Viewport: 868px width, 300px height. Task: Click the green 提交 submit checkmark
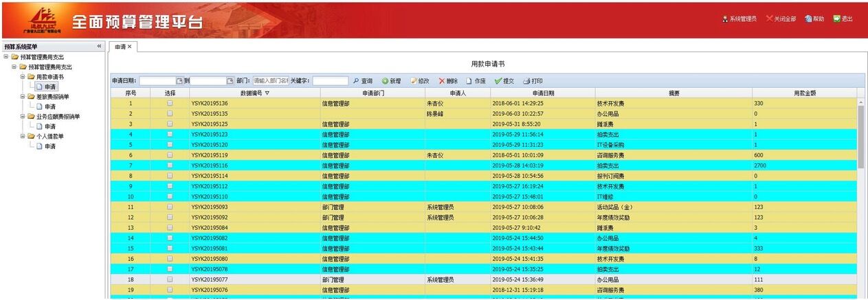point(498,81)
